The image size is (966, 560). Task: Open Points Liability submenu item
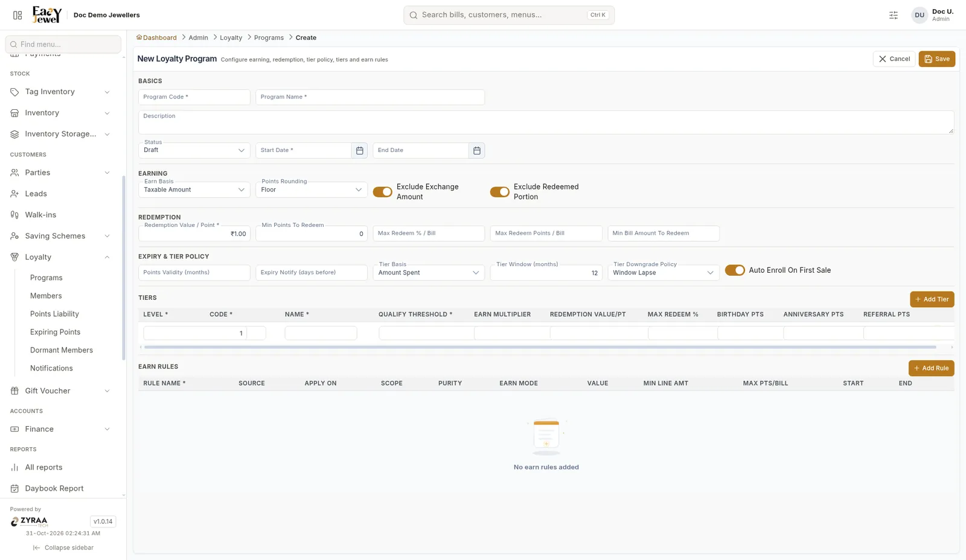54,314
